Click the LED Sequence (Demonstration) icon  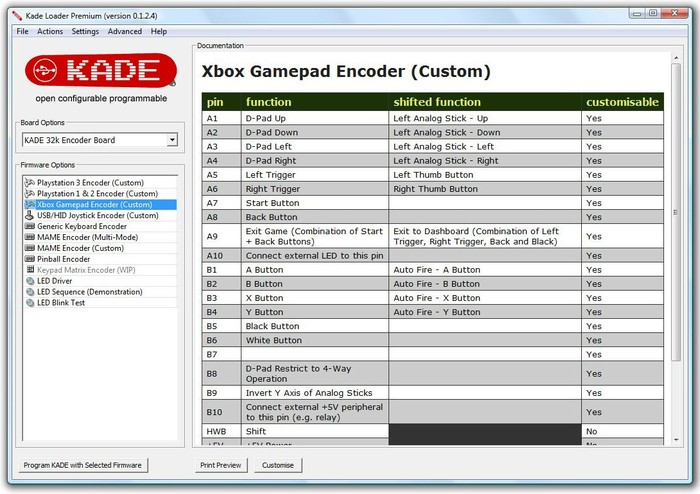[30, 292]
